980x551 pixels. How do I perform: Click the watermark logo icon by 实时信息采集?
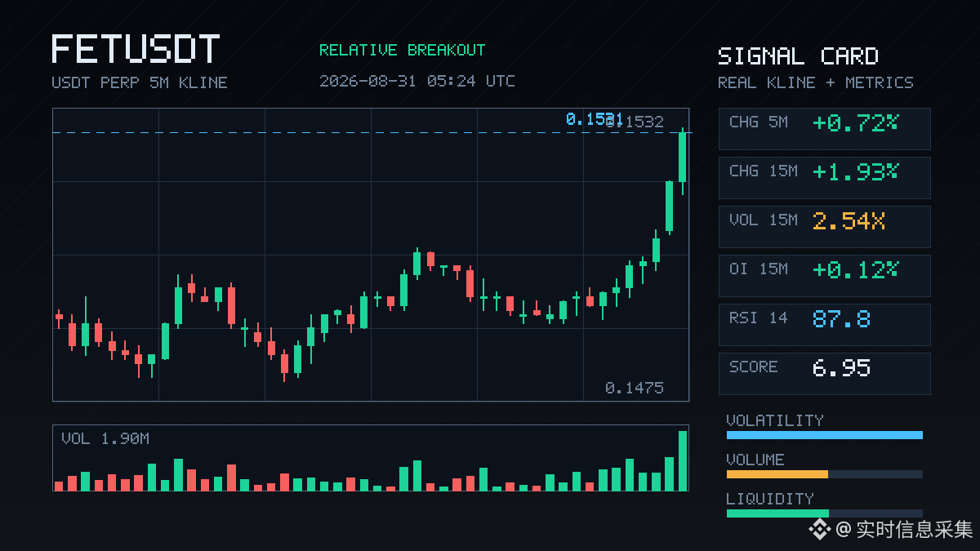click(x=819, y=529)
